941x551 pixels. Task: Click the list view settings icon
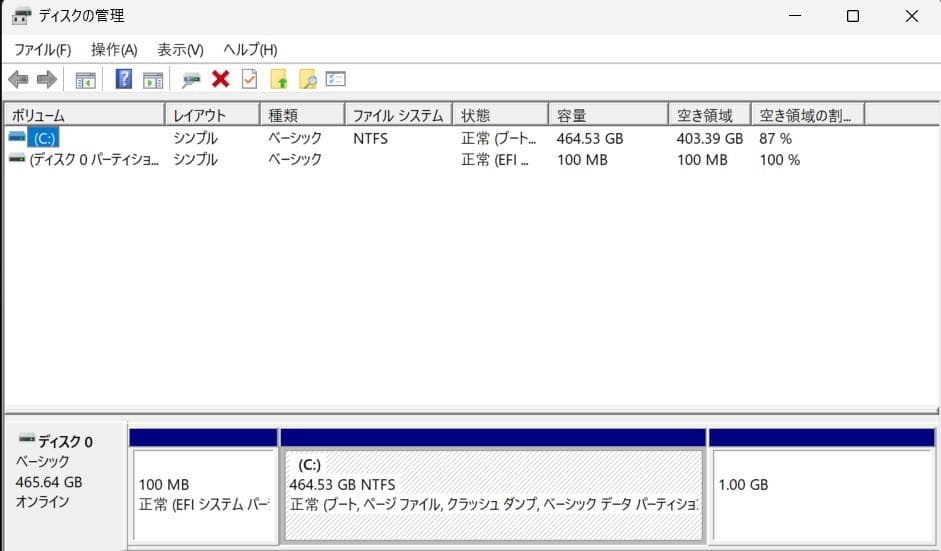(x=335, y=79)
